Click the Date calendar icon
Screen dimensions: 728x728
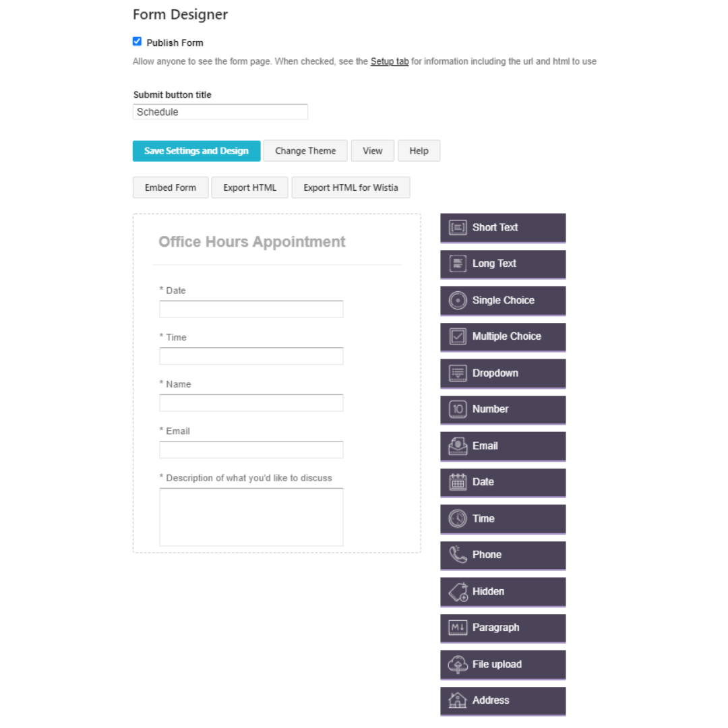pos(457,482)
